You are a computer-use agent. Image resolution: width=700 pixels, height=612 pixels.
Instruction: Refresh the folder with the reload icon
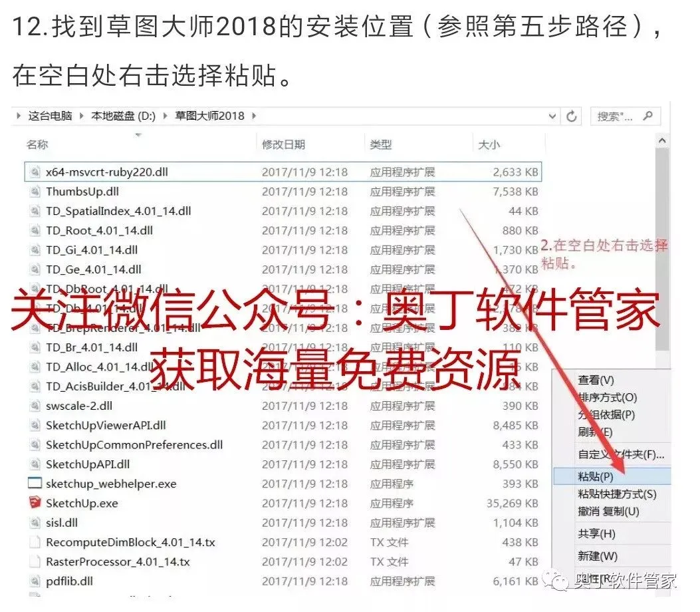(572, 116)
